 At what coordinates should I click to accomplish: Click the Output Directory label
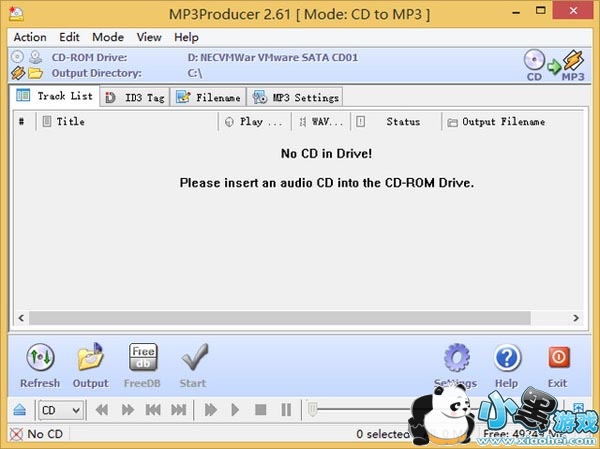tap(96, 73)
